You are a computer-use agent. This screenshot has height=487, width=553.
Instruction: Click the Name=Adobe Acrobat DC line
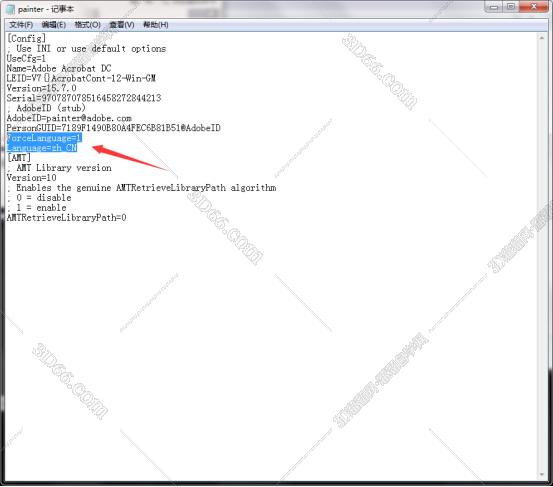click(x=59, y=68)
